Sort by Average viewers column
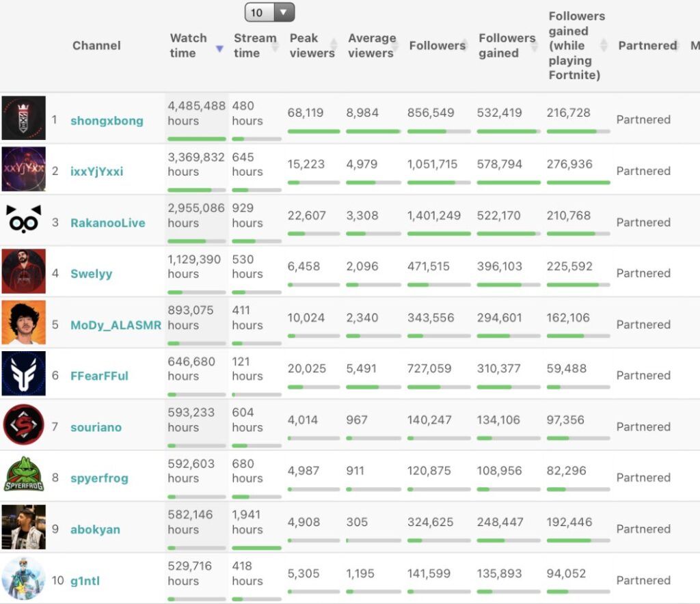The width and height of the screenshot is (700, 604). pyautogui.click(x=371, y=46)
